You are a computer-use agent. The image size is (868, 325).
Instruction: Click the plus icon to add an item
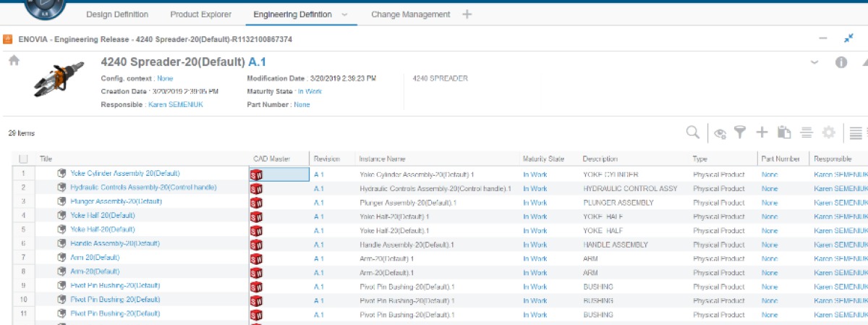[762, 132]
